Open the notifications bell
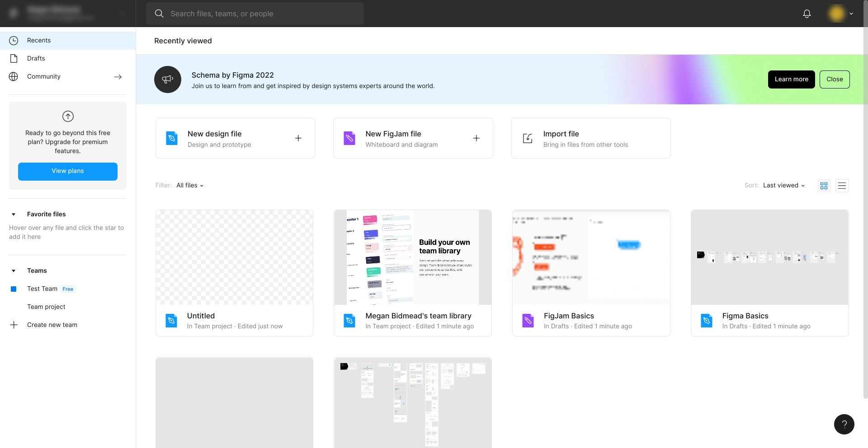 807,14
